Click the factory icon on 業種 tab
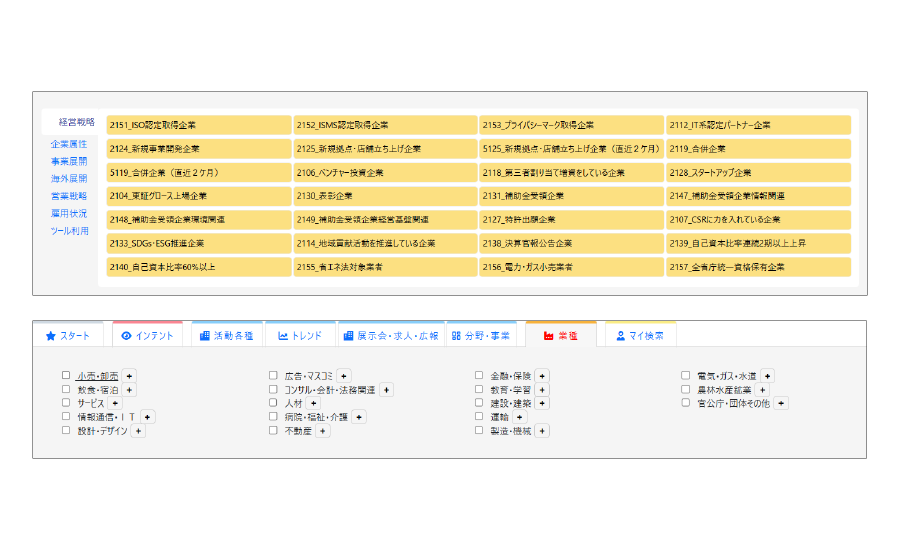The width and height of the screenshot is (900, 550). 548,336
